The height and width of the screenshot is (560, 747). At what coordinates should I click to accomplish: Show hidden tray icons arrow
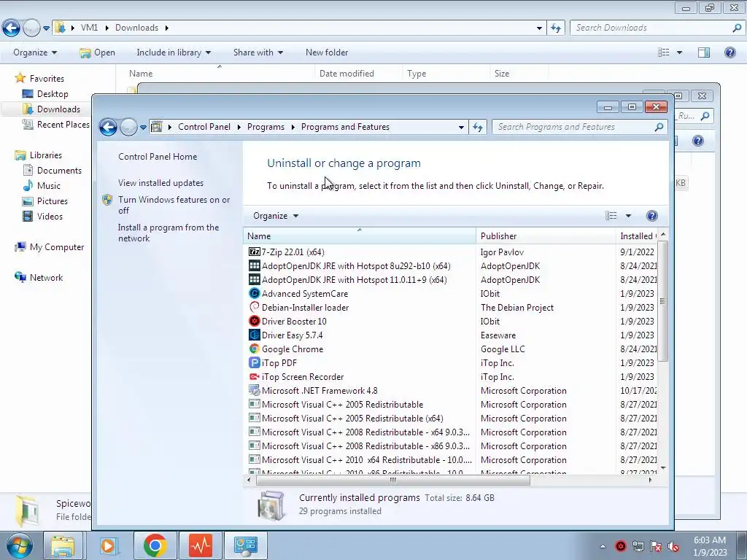click(x=603, y=546)
